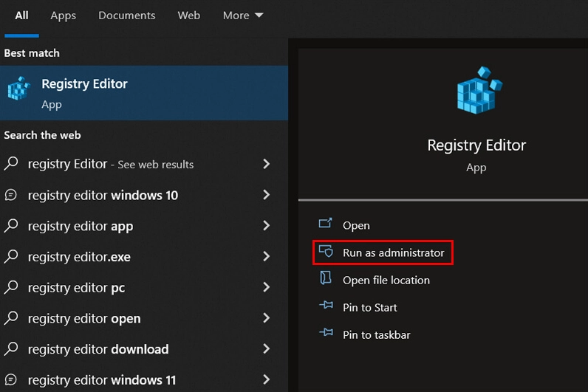The width and height of the screenshot is (588, 392).
Task: Click the folder icon for Open file location
Action: 326,278
